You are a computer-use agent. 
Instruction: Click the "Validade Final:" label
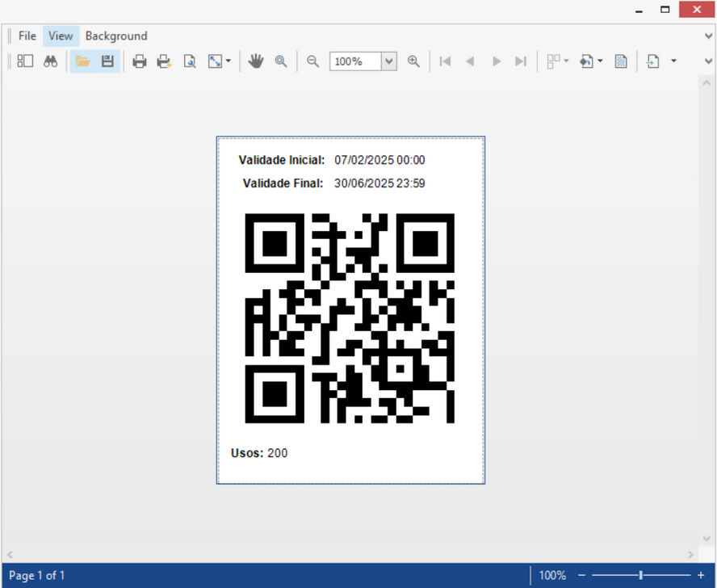[283, 183]
